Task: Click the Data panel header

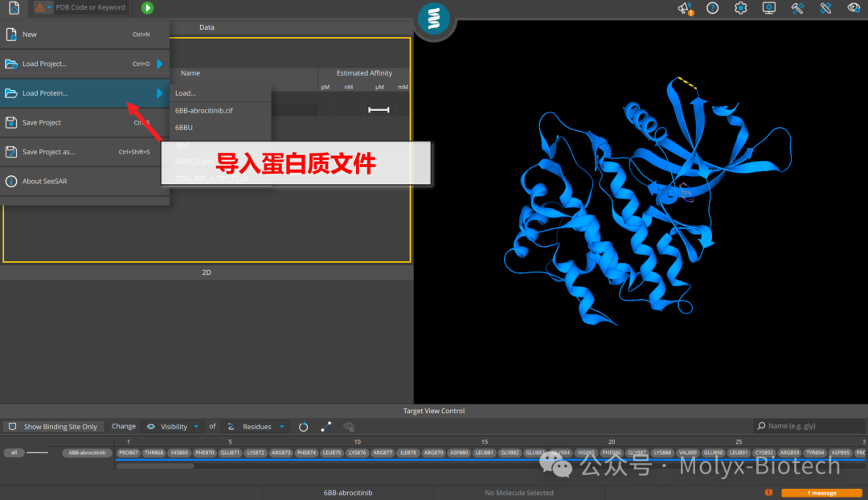Action: [207, 27]
